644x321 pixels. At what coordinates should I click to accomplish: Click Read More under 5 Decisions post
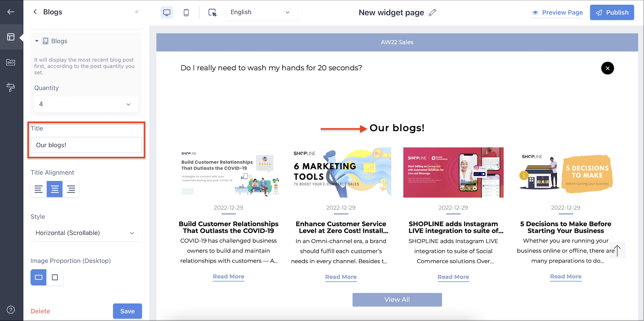click(x=565, y=277)
